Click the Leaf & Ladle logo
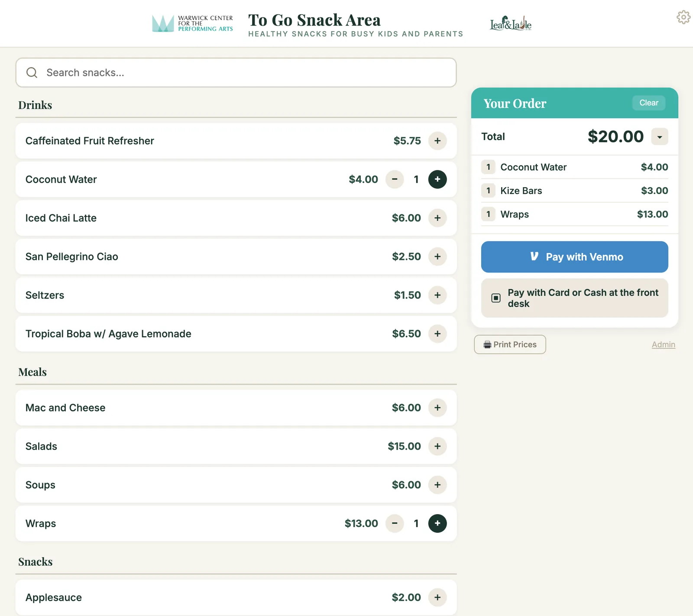The height and width of the screenshot is (616, 693). coord(511,23)
